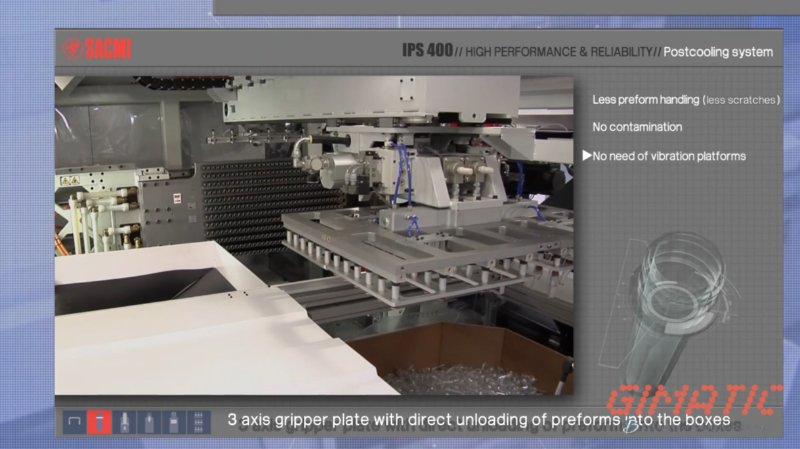Screen dimensions: 800x449
Task: Select the red highlighted preform icon
Action: point(99,422)
